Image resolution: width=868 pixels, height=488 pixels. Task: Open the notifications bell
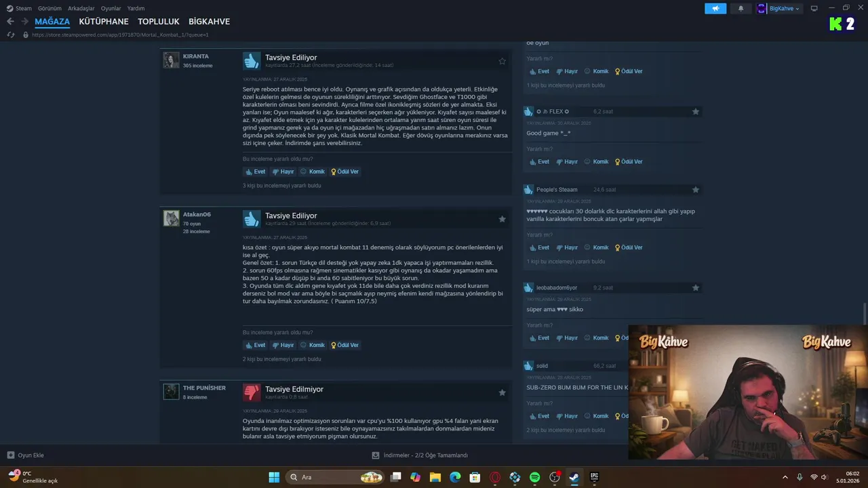(741, 8)
